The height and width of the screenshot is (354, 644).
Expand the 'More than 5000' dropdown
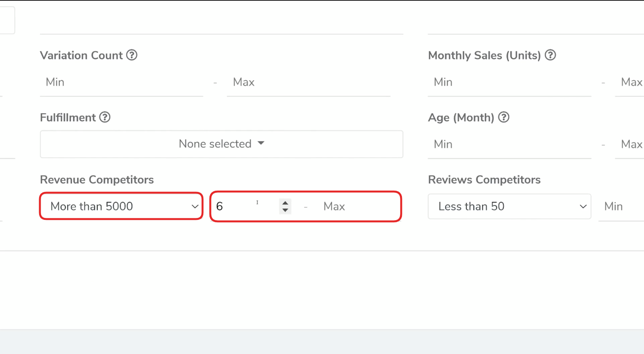coord(121,206)
